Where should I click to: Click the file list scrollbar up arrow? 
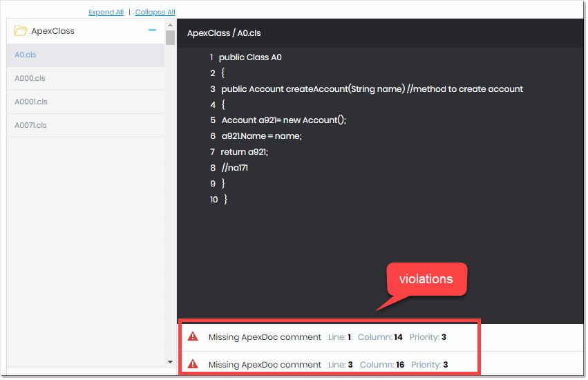171,26
